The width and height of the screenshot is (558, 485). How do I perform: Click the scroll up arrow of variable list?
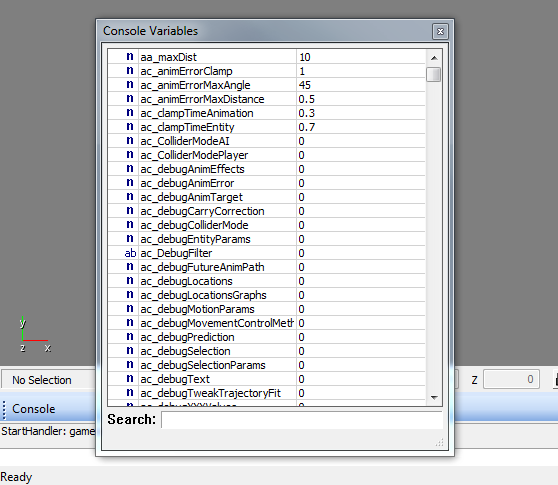[434, 58]
